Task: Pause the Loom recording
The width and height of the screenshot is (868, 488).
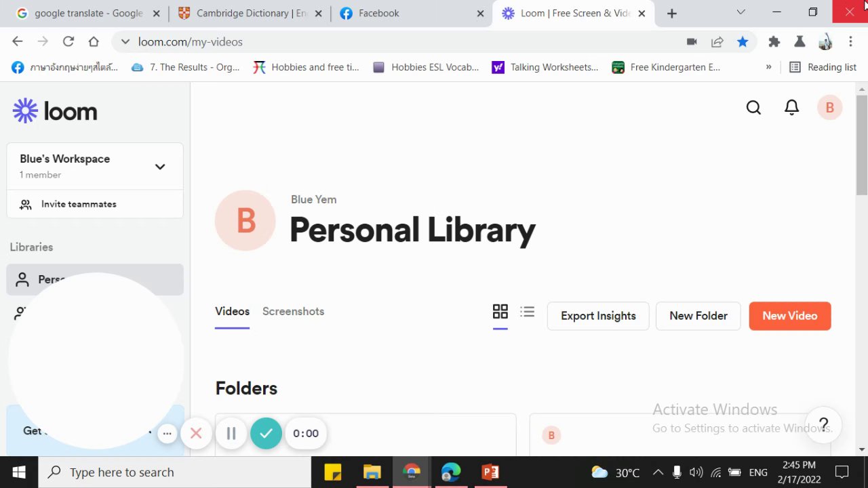Action: [x=231, y=434]
